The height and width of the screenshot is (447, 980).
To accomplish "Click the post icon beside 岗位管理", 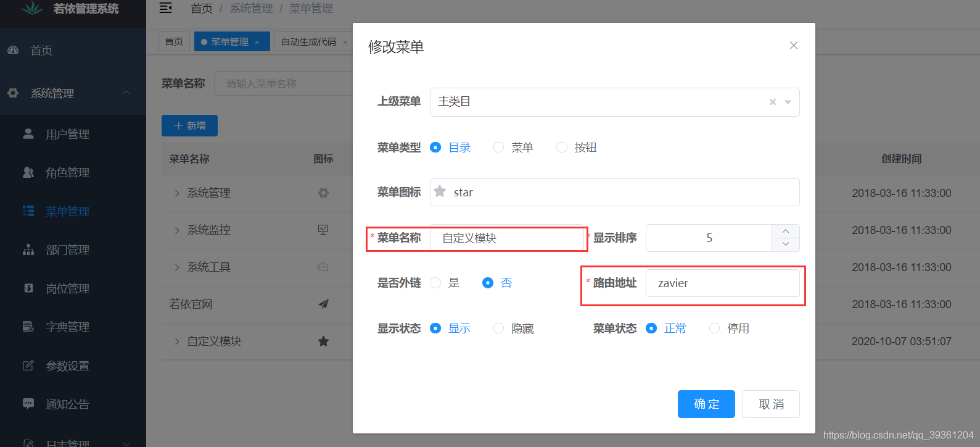I will pos(28,288).
